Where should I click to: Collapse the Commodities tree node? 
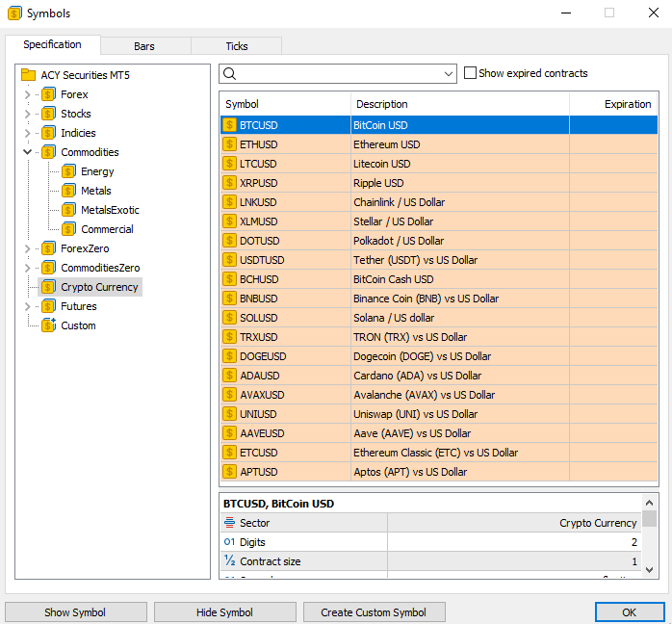pos(27,152)
